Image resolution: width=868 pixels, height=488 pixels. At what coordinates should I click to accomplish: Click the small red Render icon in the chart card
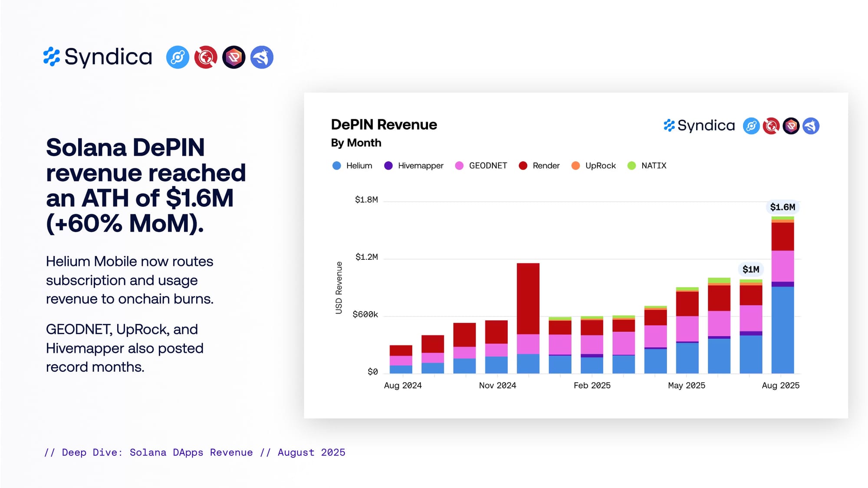tap(771, 126)
